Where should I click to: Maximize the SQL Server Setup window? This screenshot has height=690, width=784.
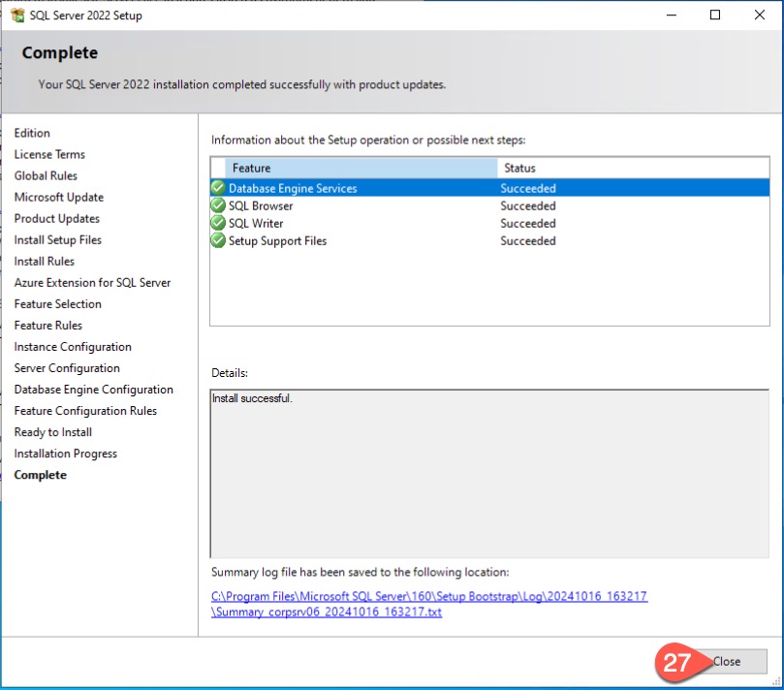tap(714, 16)
